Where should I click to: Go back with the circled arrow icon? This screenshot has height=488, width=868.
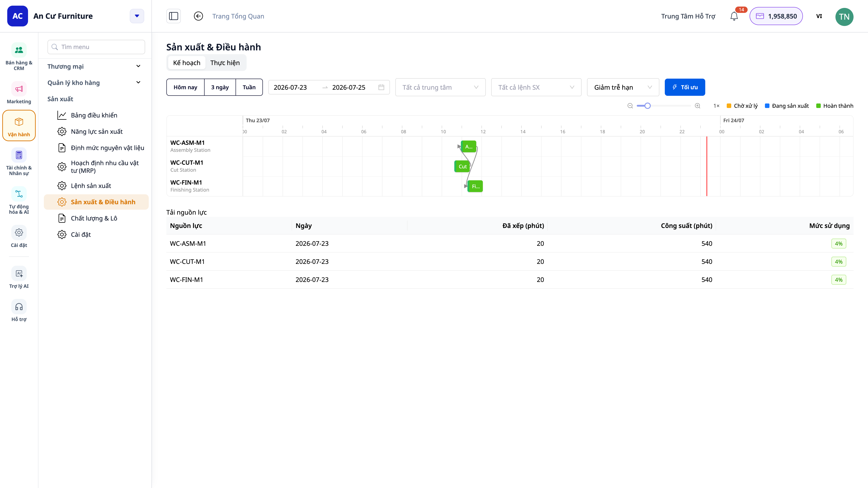(x=198, y=16)
